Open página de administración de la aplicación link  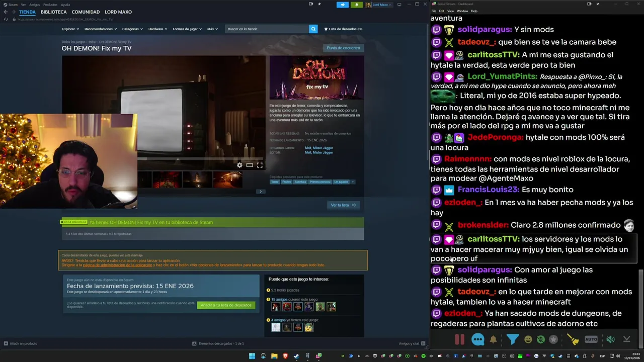(117, 265)
